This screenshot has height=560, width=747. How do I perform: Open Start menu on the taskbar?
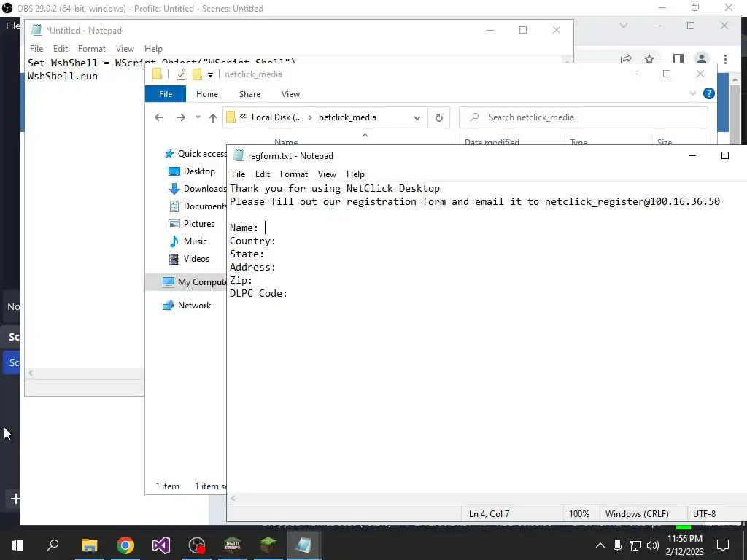click(x=18, y=545)
